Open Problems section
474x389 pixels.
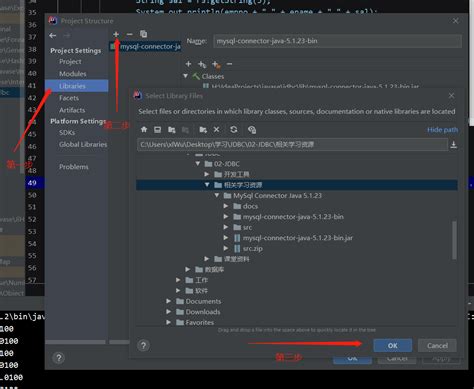[x=74, y=167]
